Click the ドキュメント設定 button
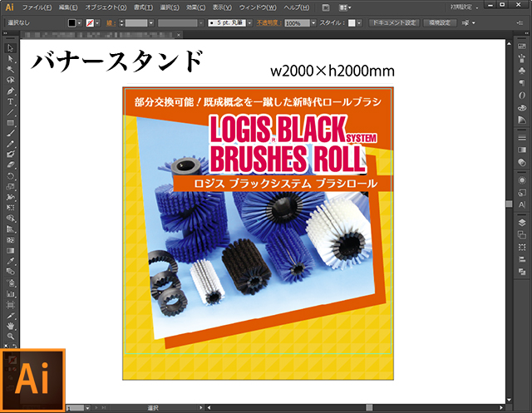This screenshot has width=532, height=413. point(394,22)
